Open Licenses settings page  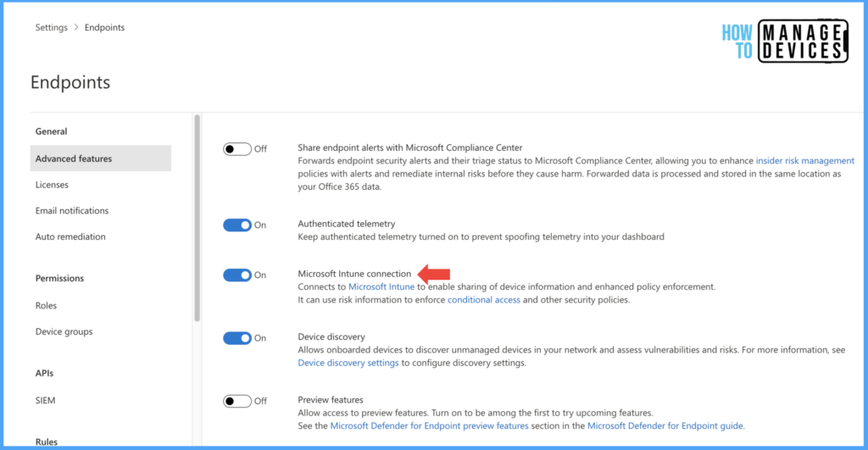[52, 184]
